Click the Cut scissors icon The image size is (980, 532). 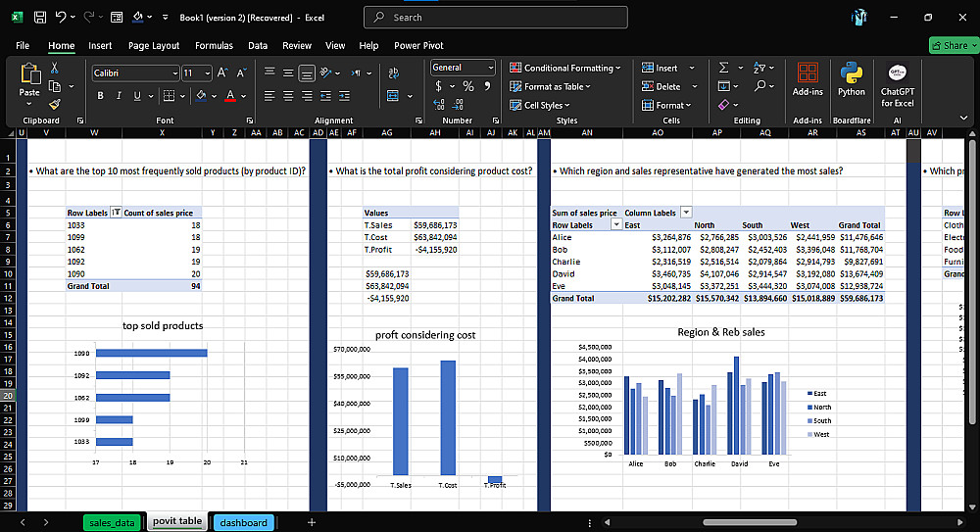coord(55,68)
